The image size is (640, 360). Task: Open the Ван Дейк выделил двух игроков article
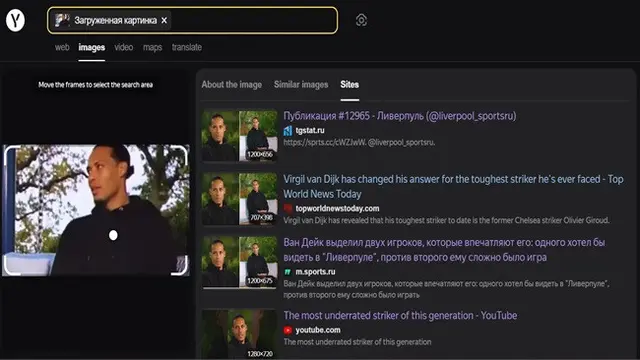(444, 250)
